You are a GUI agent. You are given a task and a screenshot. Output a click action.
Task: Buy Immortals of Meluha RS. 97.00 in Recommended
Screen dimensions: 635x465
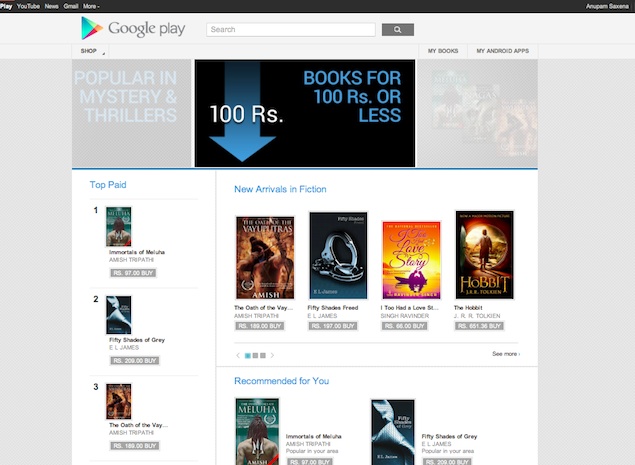tap(310, 462)
